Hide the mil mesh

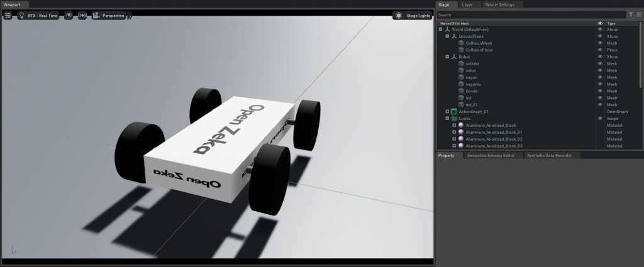point(600,97)
